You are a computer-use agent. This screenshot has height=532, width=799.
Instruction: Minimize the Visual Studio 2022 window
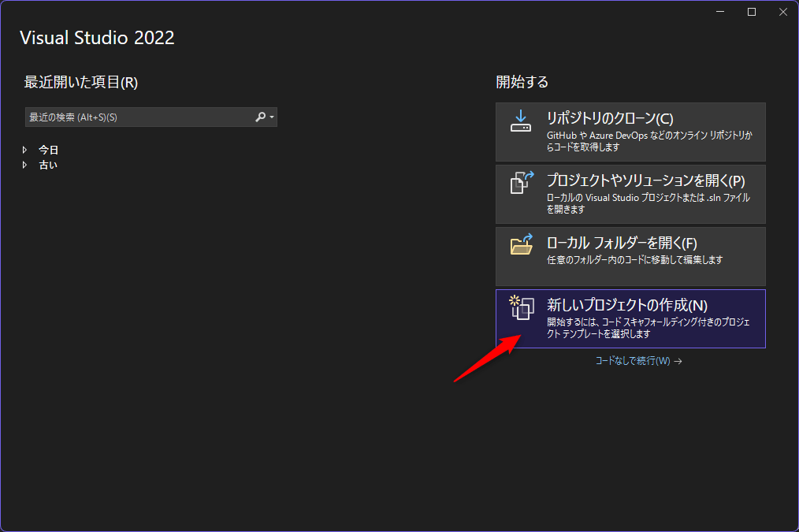point(720,12)
